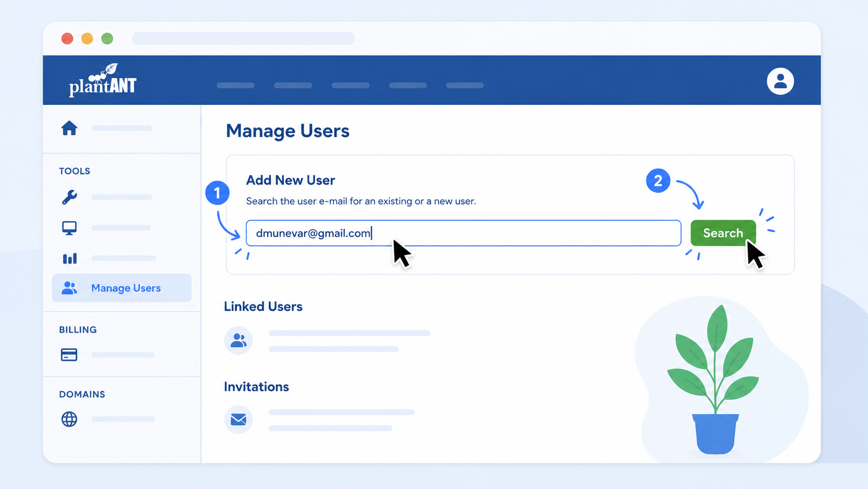868x489 pixels.
Task: Select Manage Users in the sidebar
Action: point(121,288)
